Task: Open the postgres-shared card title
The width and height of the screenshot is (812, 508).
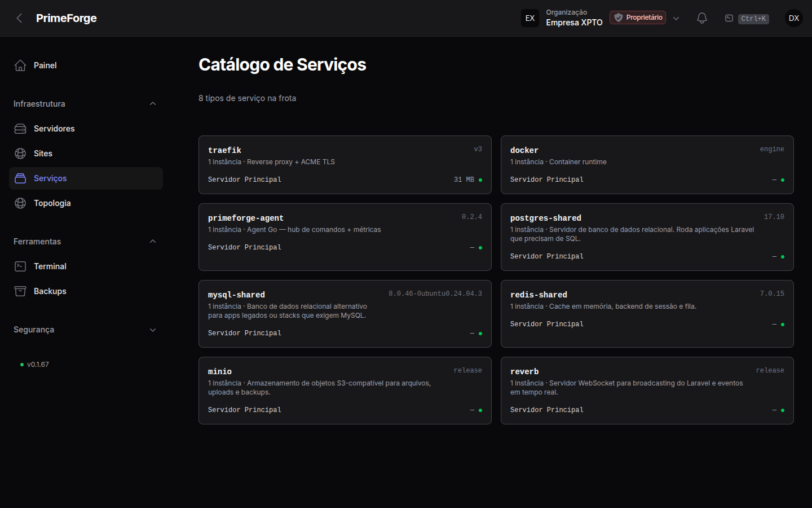Action: 546,218
